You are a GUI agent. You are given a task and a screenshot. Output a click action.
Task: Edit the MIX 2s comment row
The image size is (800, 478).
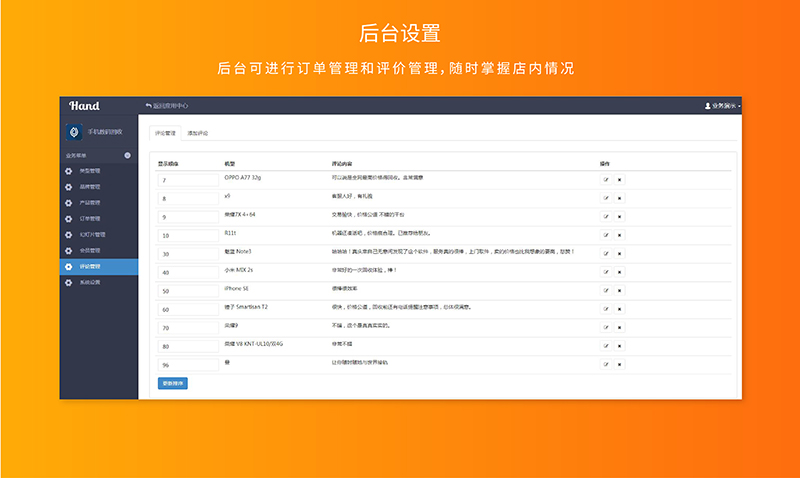point(606,272)
